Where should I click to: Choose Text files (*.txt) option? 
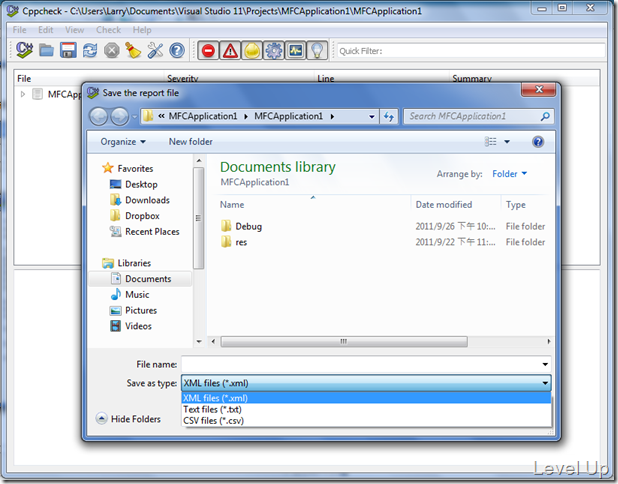click(366, 410)
